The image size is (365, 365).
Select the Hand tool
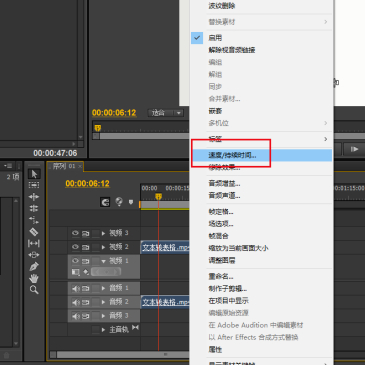tap(34, 278)
